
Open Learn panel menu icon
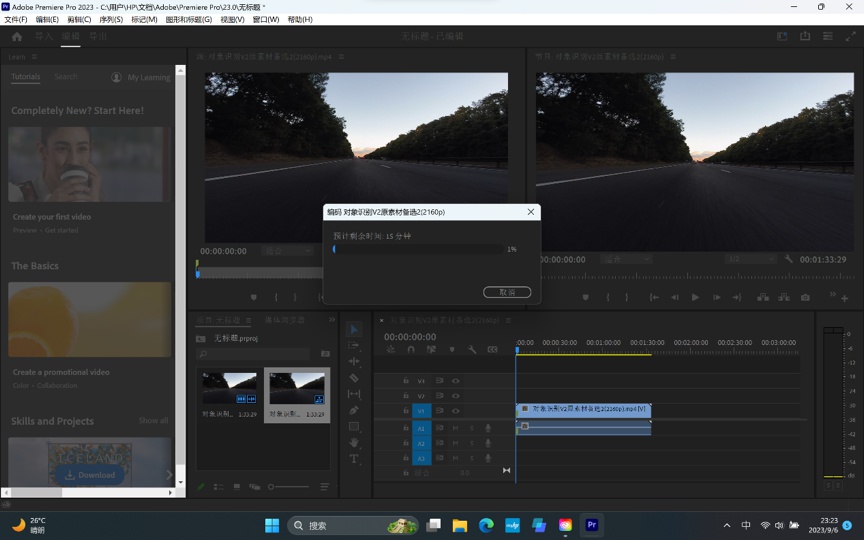[34, 57]
